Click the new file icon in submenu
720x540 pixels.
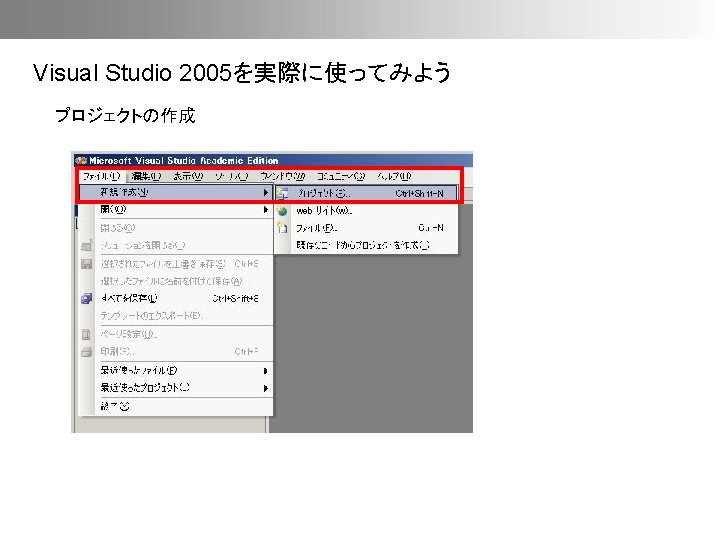(282, 228)
